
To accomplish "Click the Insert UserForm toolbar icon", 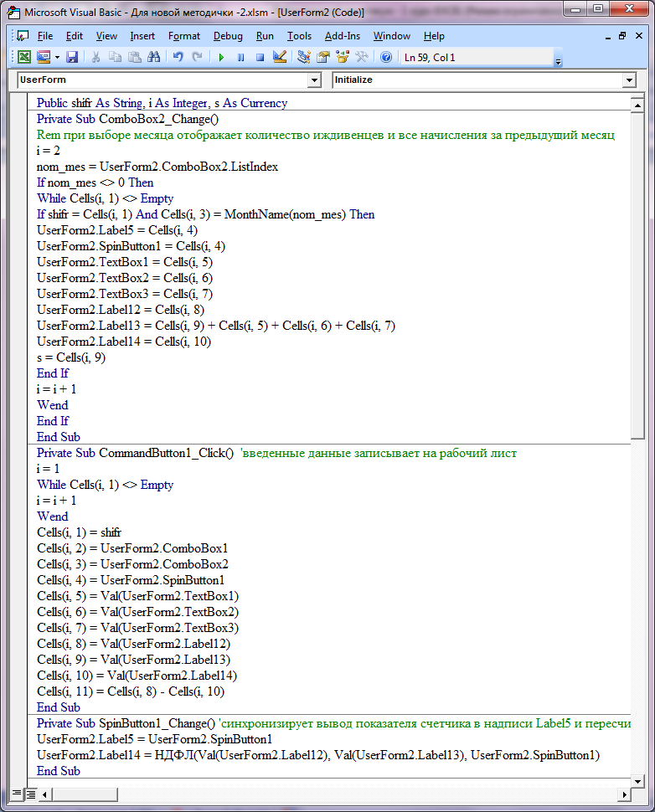I will click(44, 57).
